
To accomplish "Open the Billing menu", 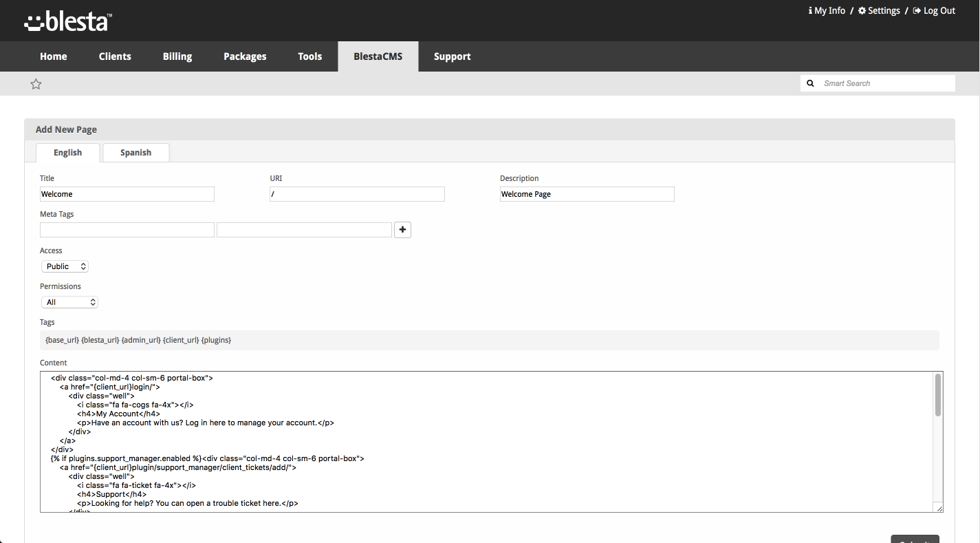I will pyautogui.click(x=177, y=56).
